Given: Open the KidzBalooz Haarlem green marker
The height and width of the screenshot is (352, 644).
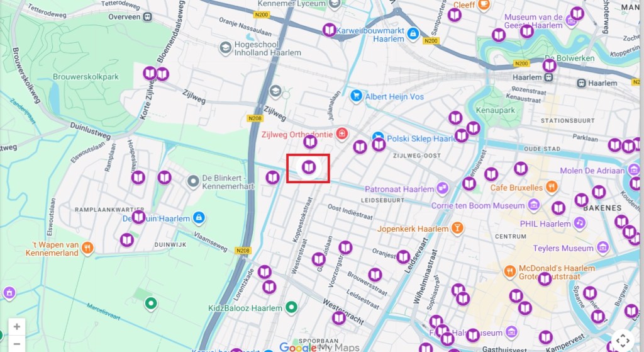Looking at the screenshot, I should 291,307.
